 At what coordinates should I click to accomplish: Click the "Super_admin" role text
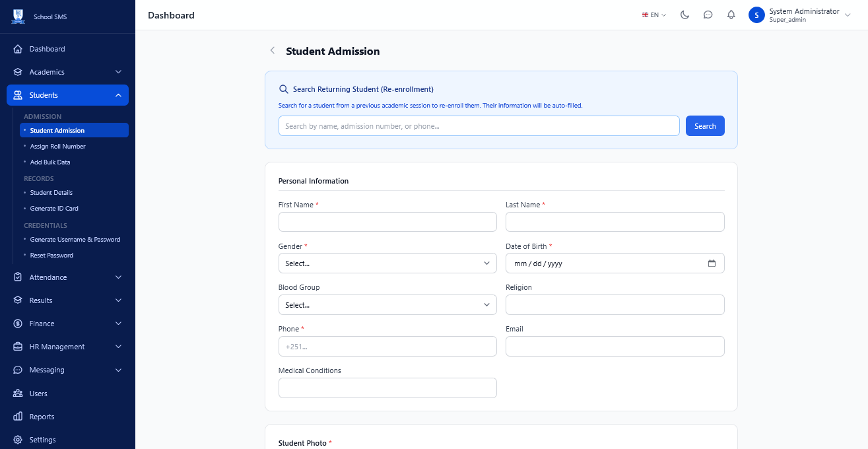click(787, 20)
